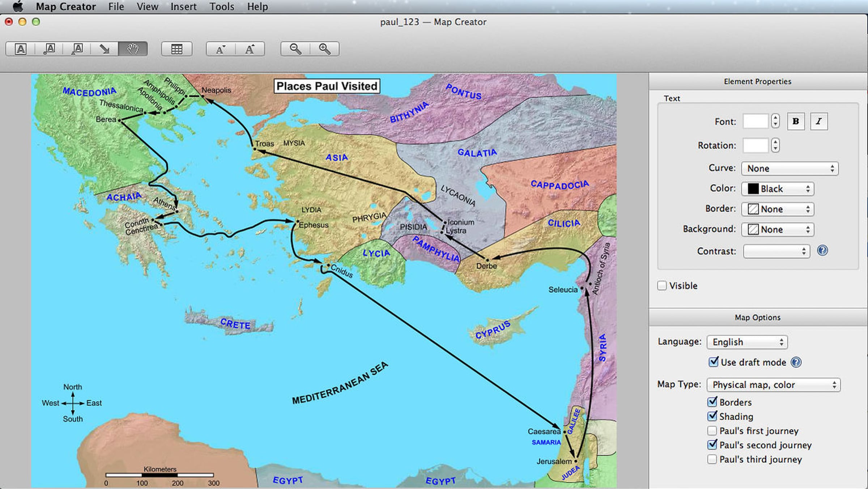This screenshot has width=868, height=489.
Task: Decrease text size with smaller A
Action: 221,49
